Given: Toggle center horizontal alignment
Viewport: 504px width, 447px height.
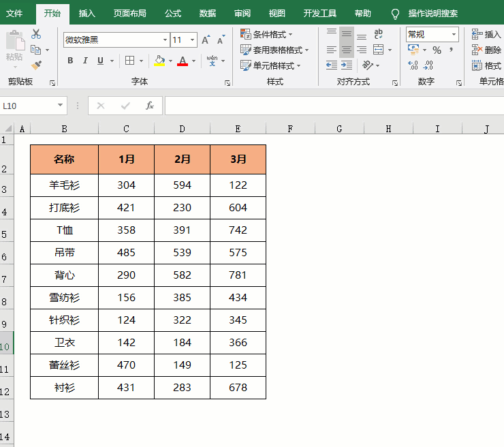Looking at the screenshot, I should tap(347, 50).
